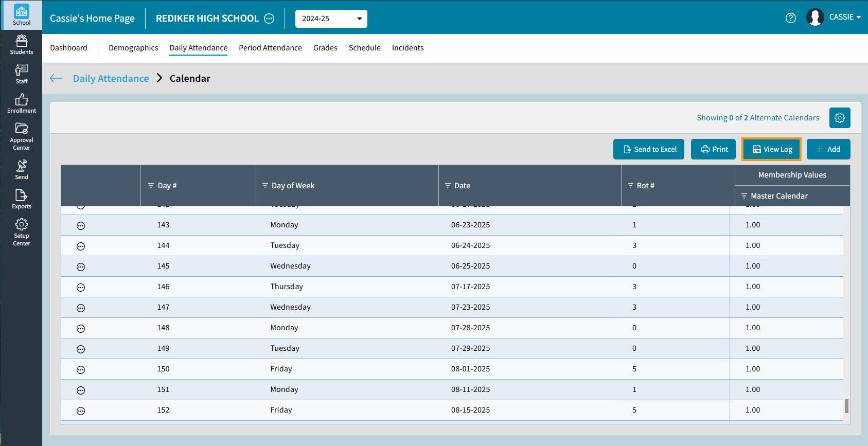This screenshot has height=446, width=868.
Task: Open Setup Center in sidebar
Action: pyautogui.click(x=22, y=232)
